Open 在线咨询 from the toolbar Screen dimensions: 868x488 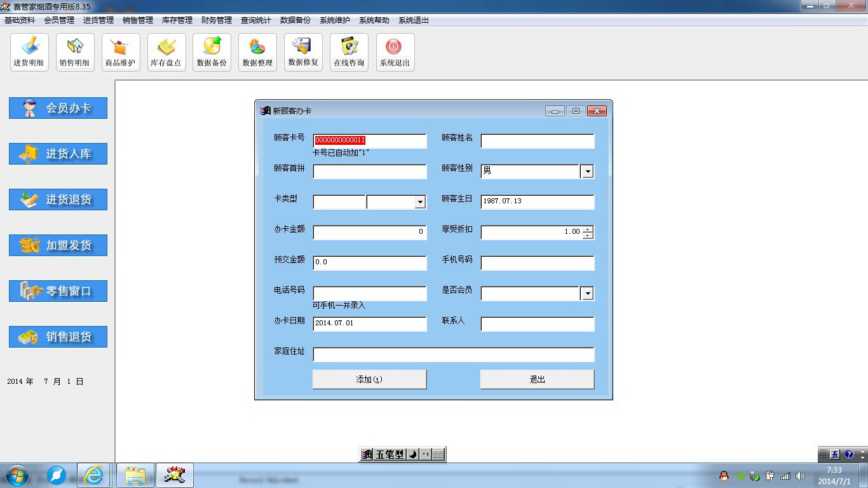(x=349, y=52)
